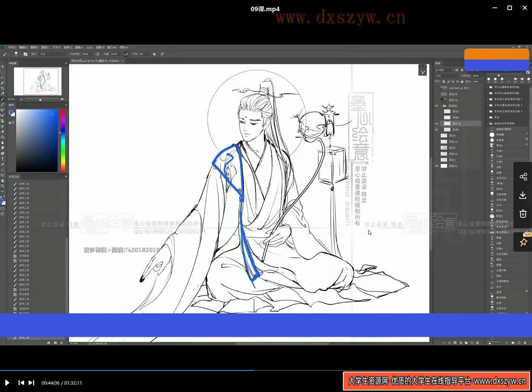Select the Magic Wand tool

coord(3,82)
